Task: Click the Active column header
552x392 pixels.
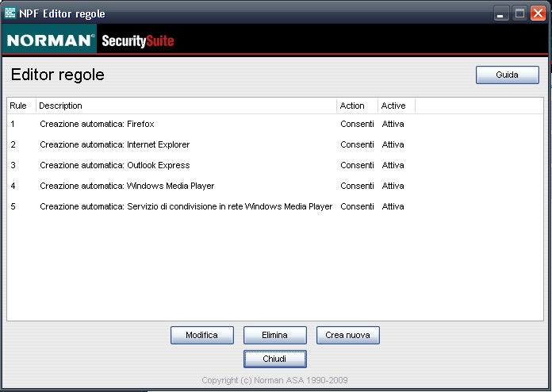Action: pyautogui.click(x=395, y=106)
